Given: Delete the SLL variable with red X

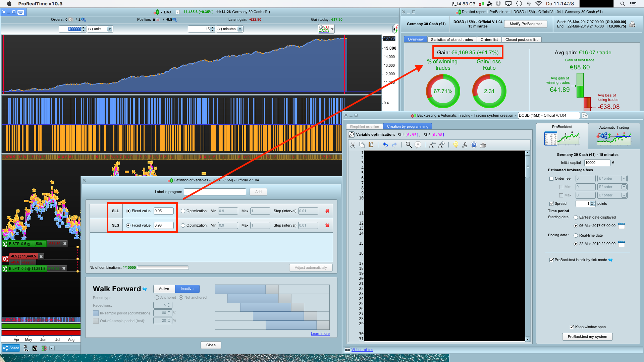Looking at the screenshot, I should pyautogui.click(x=327, y=211).
